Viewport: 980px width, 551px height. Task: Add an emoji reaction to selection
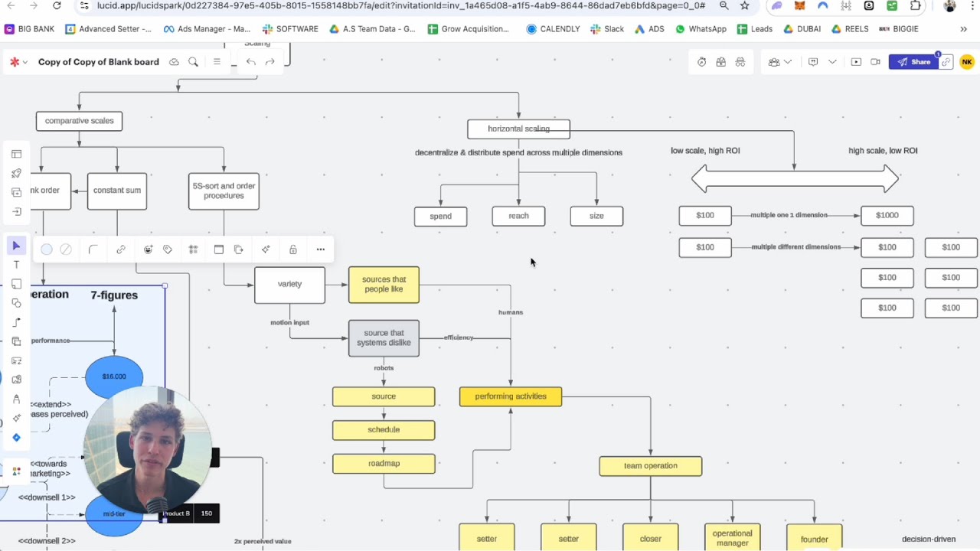coord(148,249)
